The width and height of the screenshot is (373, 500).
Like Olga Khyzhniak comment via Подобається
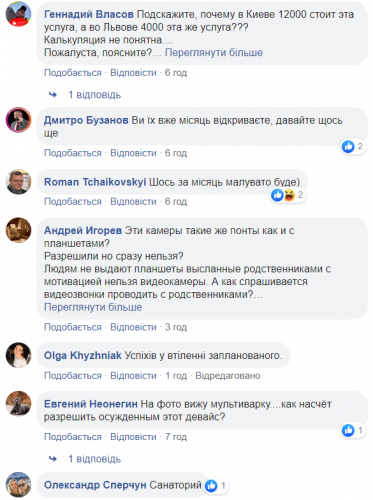(73, 376)
